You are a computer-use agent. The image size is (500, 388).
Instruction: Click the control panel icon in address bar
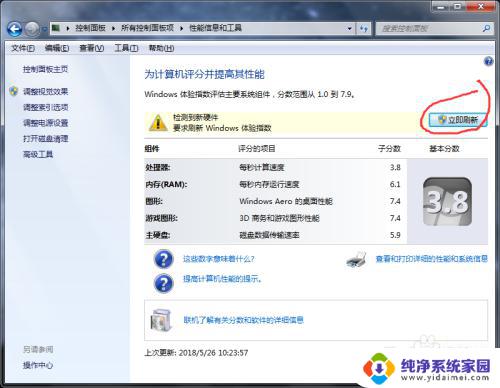click(x=56, y=28)
